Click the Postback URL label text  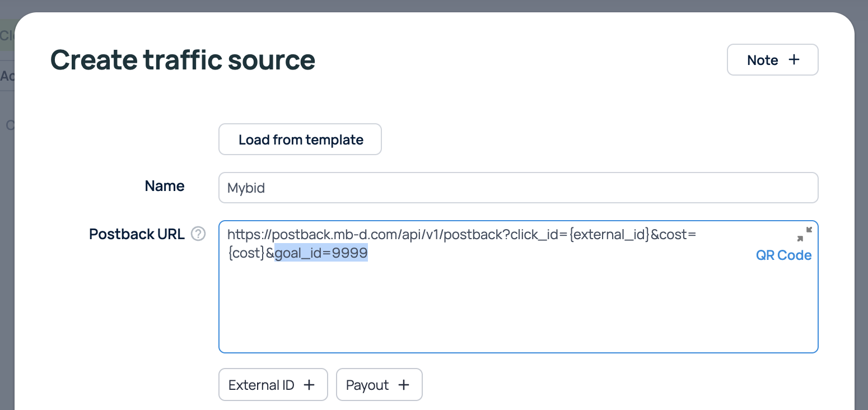[137, 234]
